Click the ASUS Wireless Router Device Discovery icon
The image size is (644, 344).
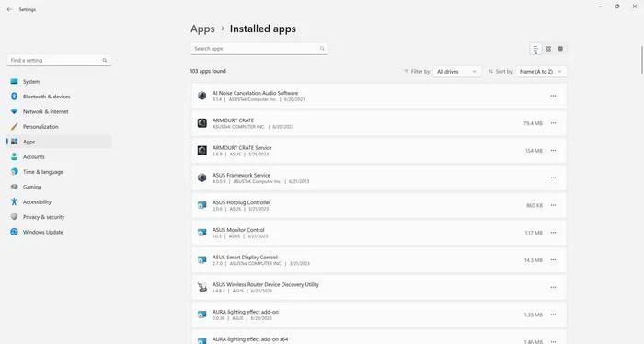click(202, 287)
